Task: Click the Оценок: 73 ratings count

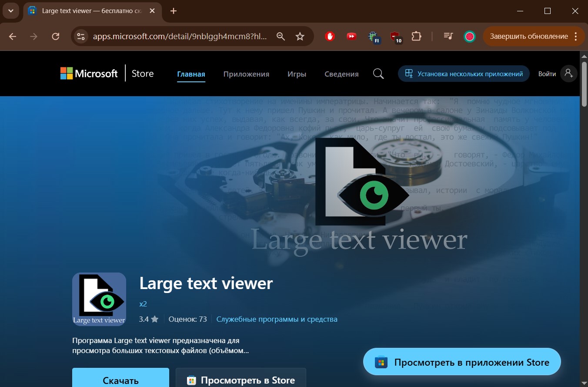Action: (187, 319)
